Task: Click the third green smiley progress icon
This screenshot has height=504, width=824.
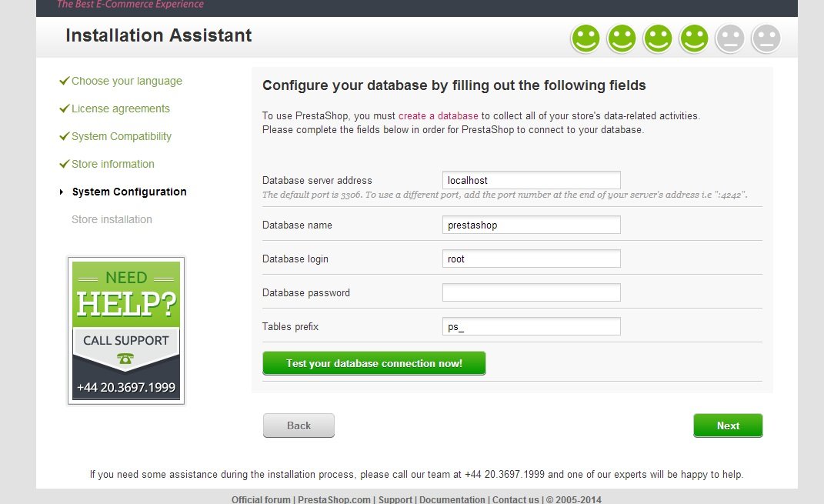Action: (x=658, y=38)
